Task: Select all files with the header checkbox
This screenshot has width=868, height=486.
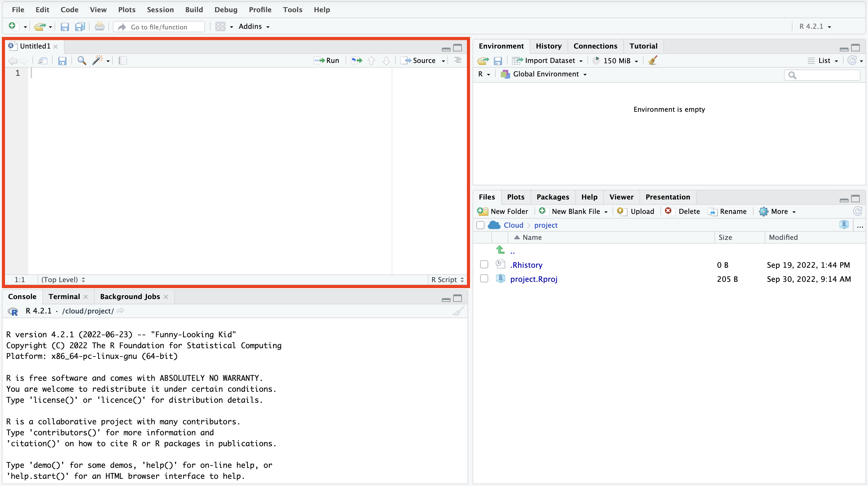Action: click(x=480, y=225)
